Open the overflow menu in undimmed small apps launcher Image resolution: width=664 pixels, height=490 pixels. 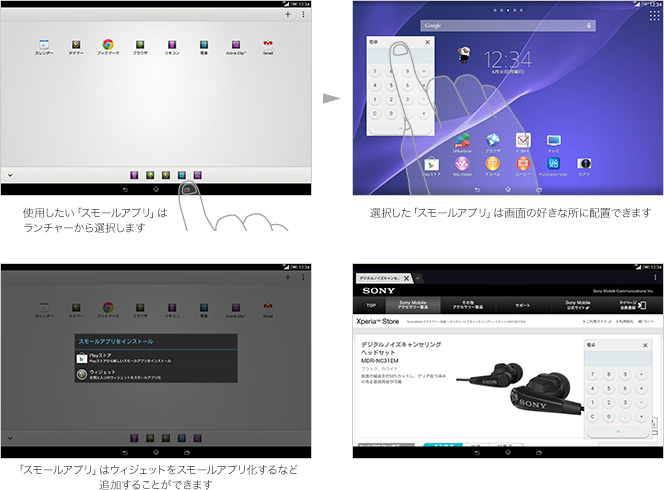click(x=305, y=15)
